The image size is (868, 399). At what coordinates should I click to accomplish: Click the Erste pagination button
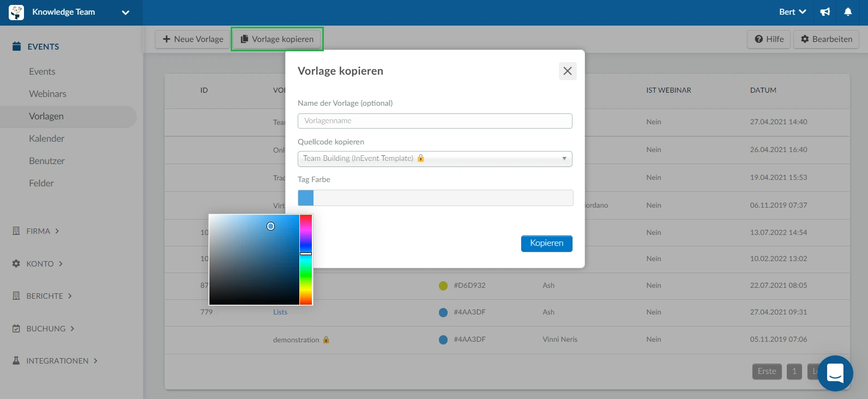pyautogui.click(x=767, y=371)
